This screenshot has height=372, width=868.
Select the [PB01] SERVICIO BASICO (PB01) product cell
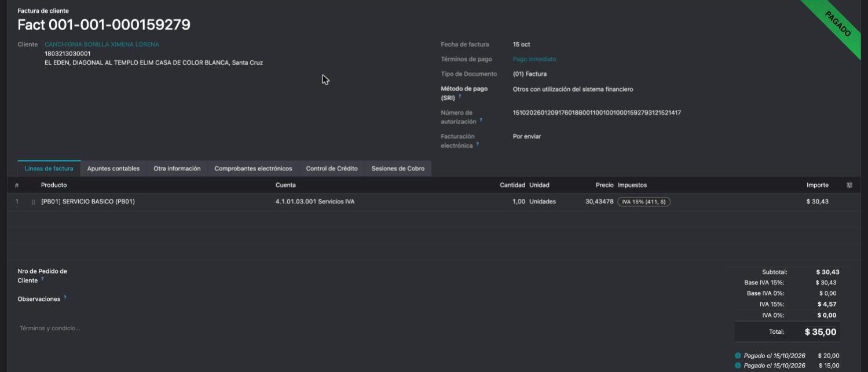coord(88,202)
